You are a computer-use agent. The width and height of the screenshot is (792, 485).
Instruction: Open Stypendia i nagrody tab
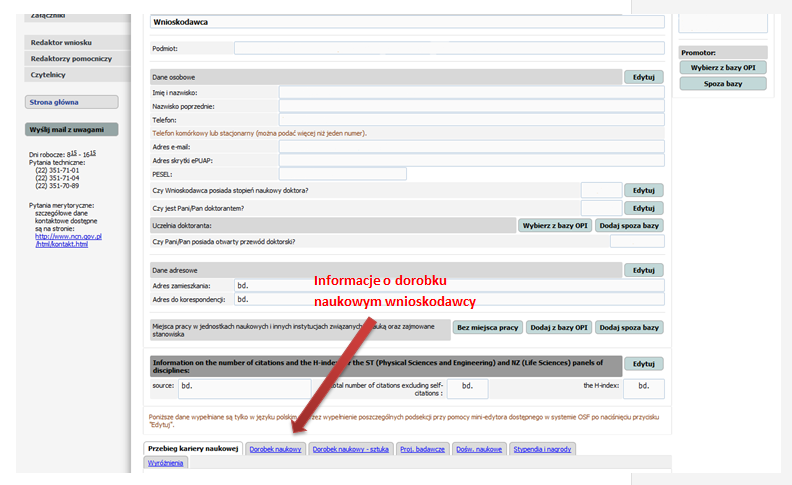(542, 449)
